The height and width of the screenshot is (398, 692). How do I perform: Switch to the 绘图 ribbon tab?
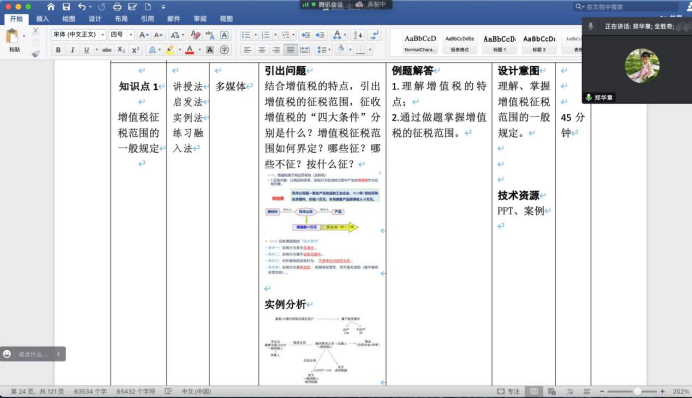pos(68,19)
